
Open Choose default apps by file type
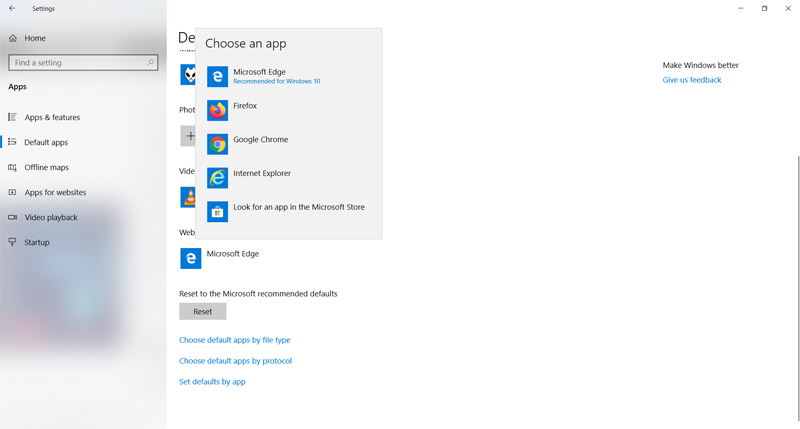pos(235,340)
